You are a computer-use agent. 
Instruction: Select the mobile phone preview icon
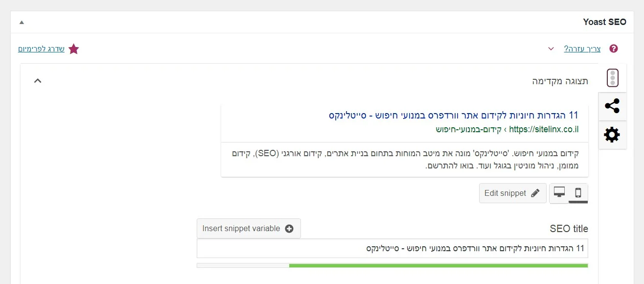[x=579, y=193]
